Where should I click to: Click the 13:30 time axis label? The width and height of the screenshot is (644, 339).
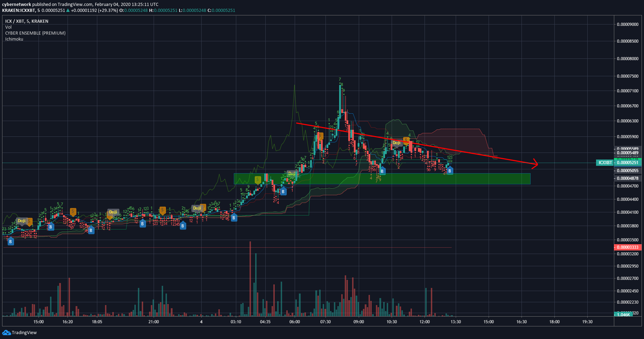coord(456,322)
